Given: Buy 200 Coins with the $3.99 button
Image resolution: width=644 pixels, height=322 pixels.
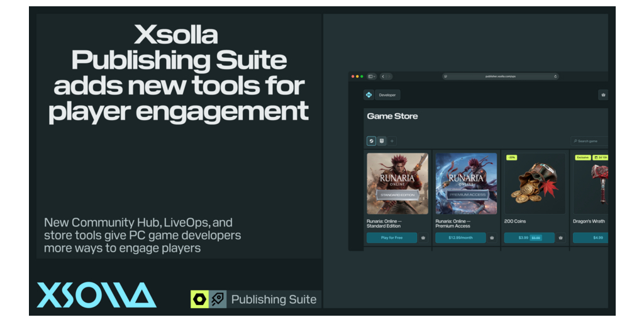Looking at the screenshot, I should (x=530, y=238).
